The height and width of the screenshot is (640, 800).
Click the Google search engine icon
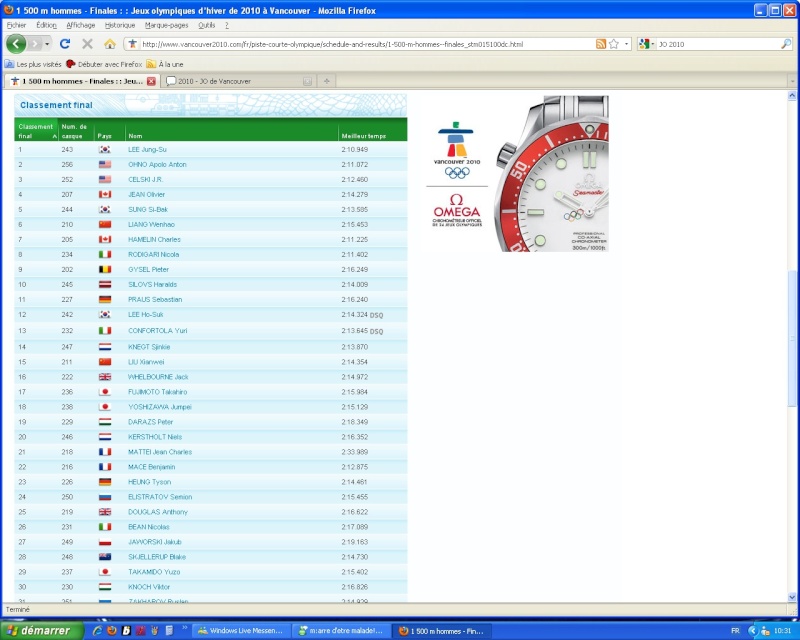pyautogui.click(x=644, y=44)
